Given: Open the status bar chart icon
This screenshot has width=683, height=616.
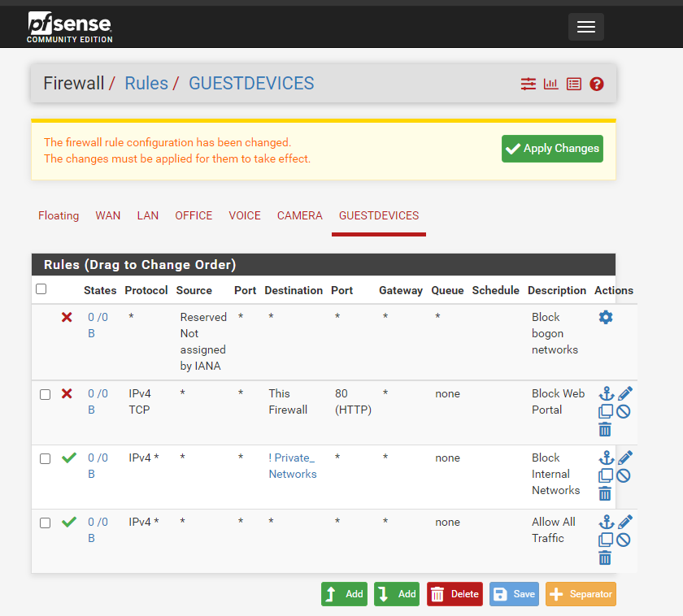Looking at the screenshot, I should (x=551, y=84).
